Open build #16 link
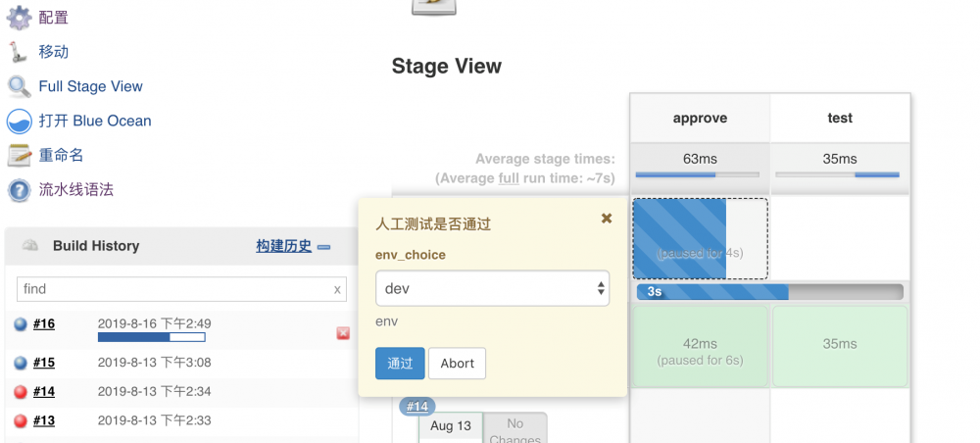Screen dimensions: 980x443 pyautogui.click(x=44, y=324)
